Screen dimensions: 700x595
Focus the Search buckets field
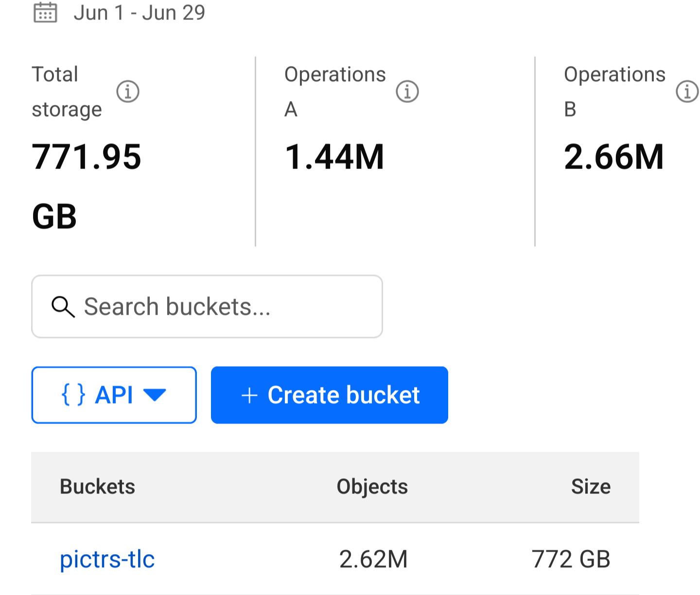pyautogui.click(x=207, y=306)
